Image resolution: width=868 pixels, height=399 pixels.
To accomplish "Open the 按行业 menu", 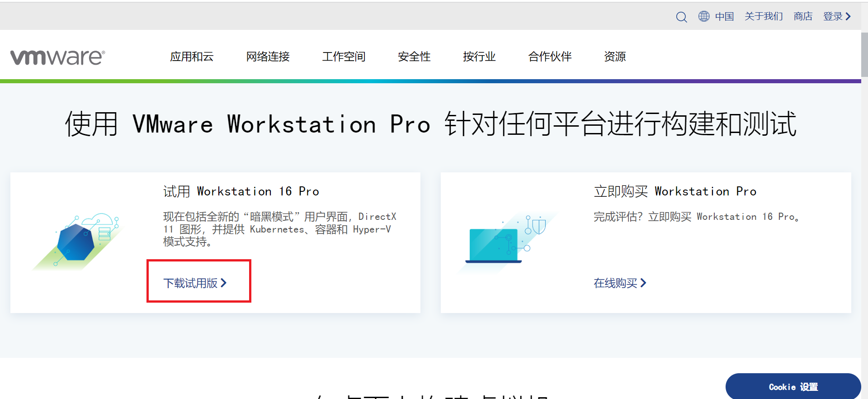I will [x=479, y=57].
